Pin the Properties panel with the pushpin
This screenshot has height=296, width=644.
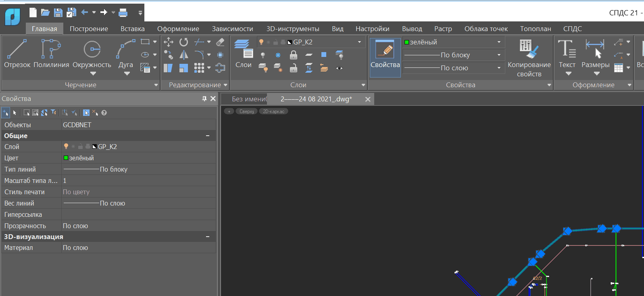click(x=204, y=99)
